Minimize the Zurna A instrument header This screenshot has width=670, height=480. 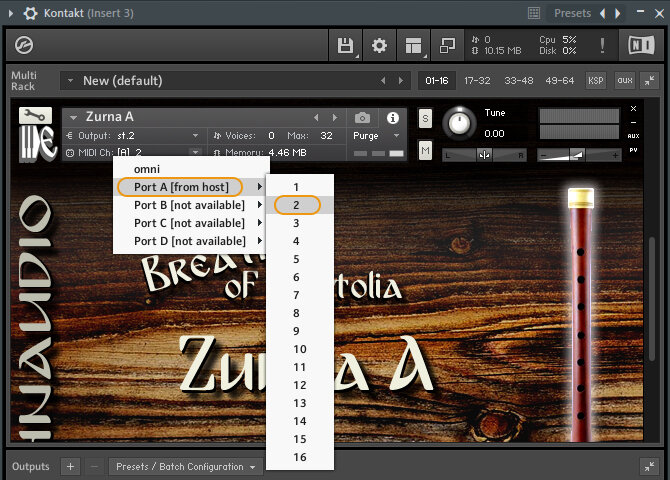[x=633, y=122]
